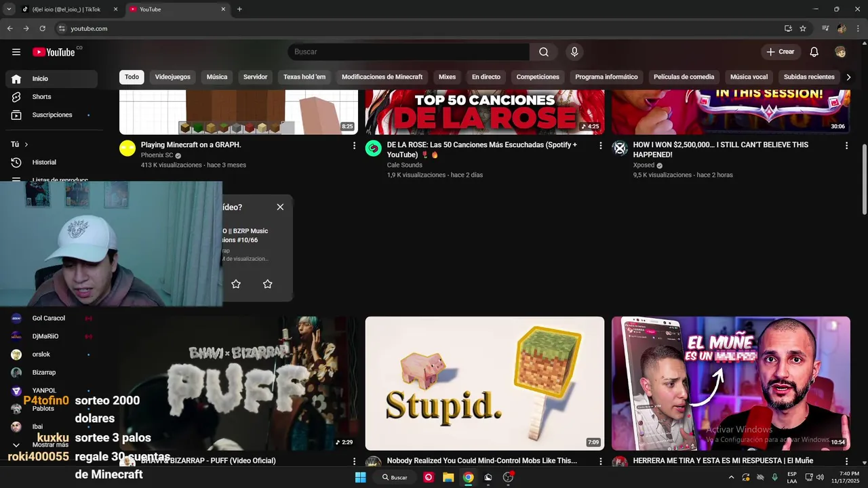This screenshot has height=488, width=868.
Task: Open the Cale Sounds channel link
Action: pos(405,165)
